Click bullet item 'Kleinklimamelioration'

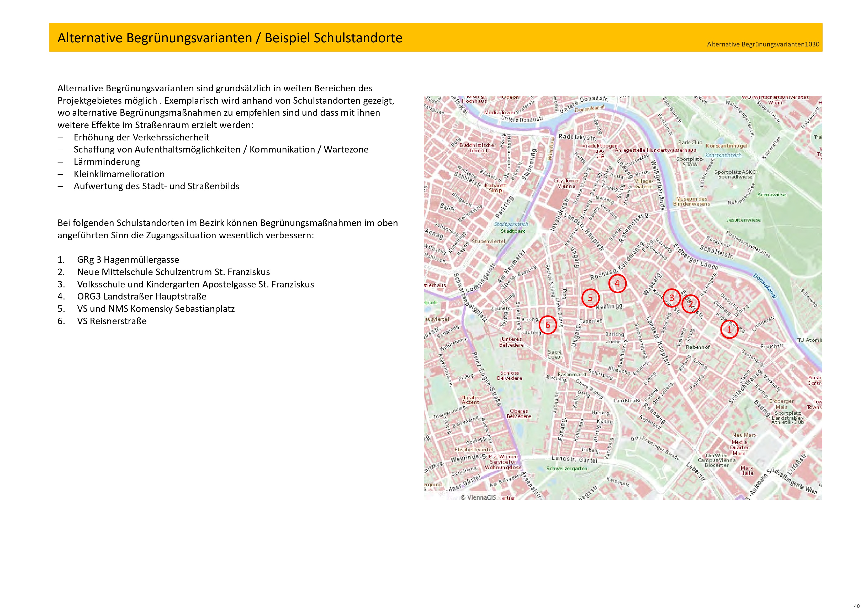(x=119, y=174)
